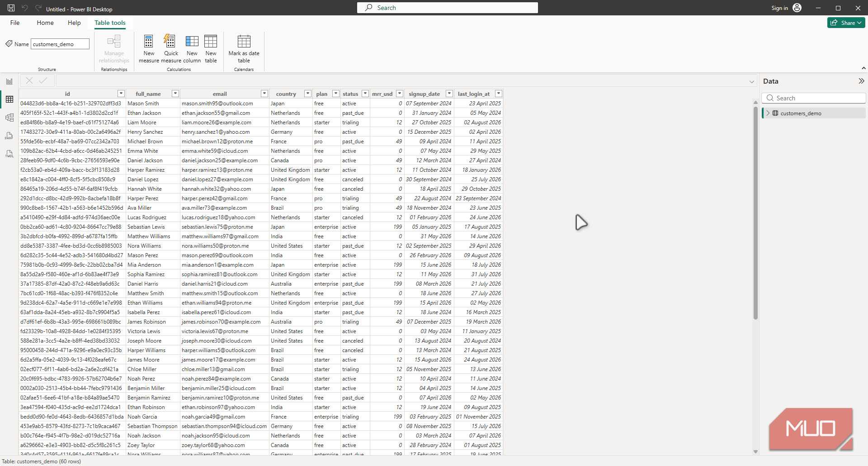The image size is (868, 466).
Task: Click the cell '07 September 2024'
Action: (x=429, y=104)
